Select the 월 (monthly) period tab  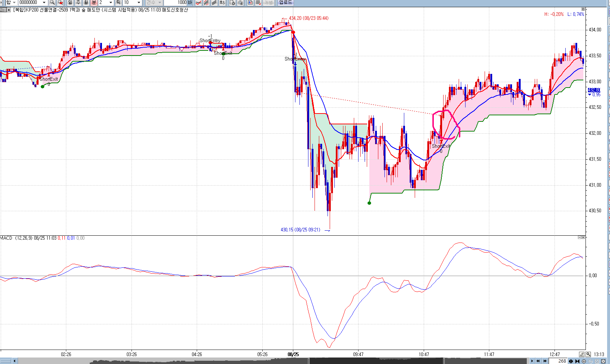pyautogui.click(x=86, y=3)
